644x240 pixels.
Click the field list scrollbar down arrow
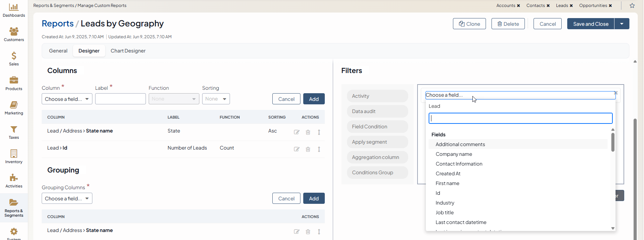pos(613,228)
